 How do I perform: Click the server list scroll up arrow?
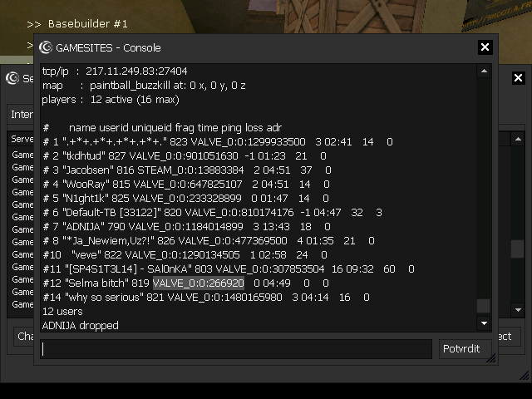[x=518, y=139]
